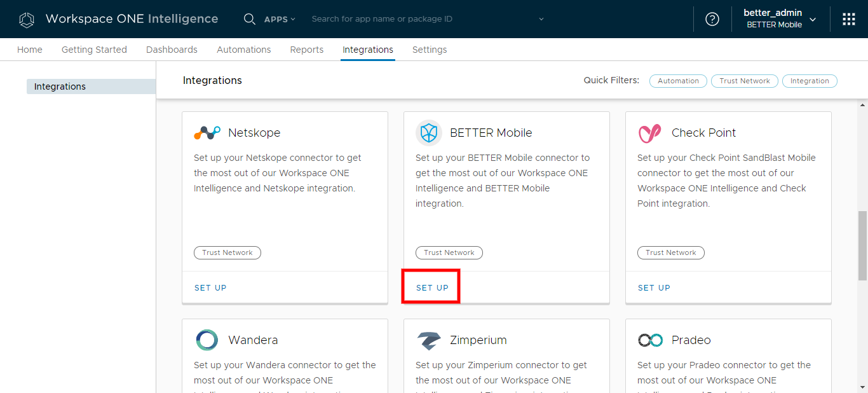The image size is (868, 393).
Task: Click the Quick Filters label
Action: [611, 81]
